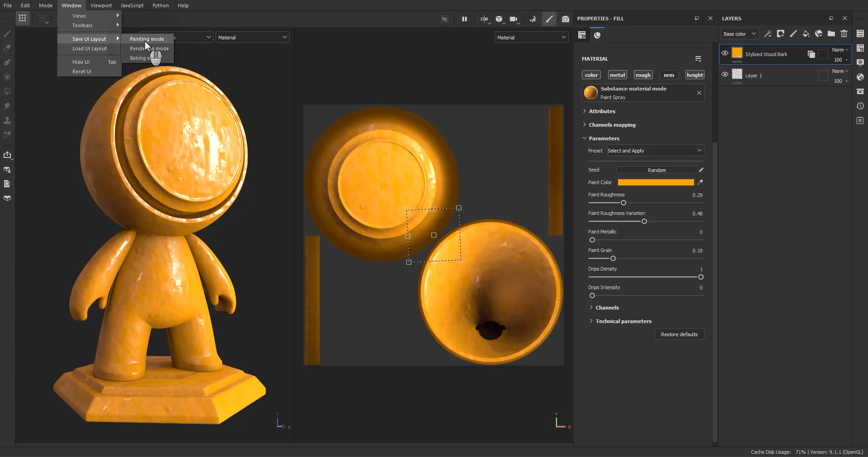Open the camera settings video icon
The image size is (868, 457).
click(513, 19)
